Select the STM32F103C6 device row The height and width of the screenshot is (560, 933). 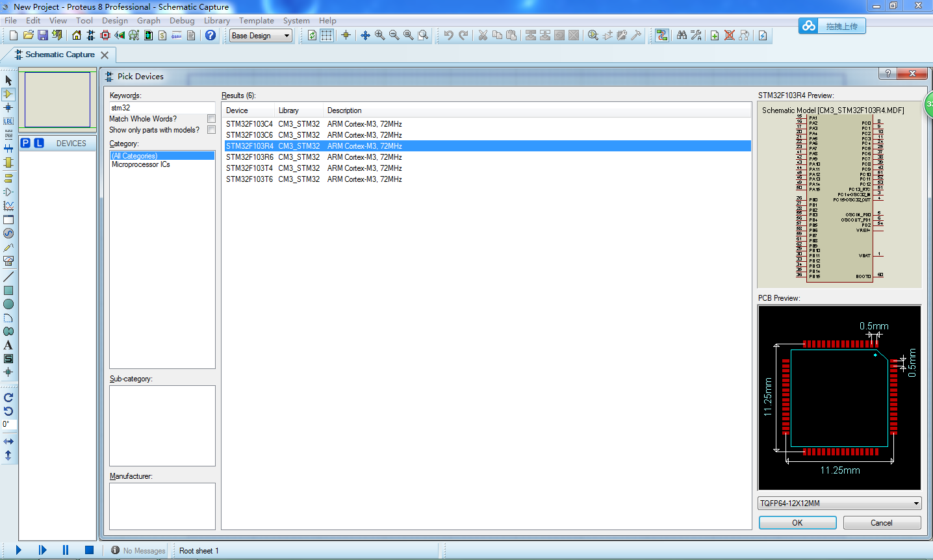coord(487,135)
